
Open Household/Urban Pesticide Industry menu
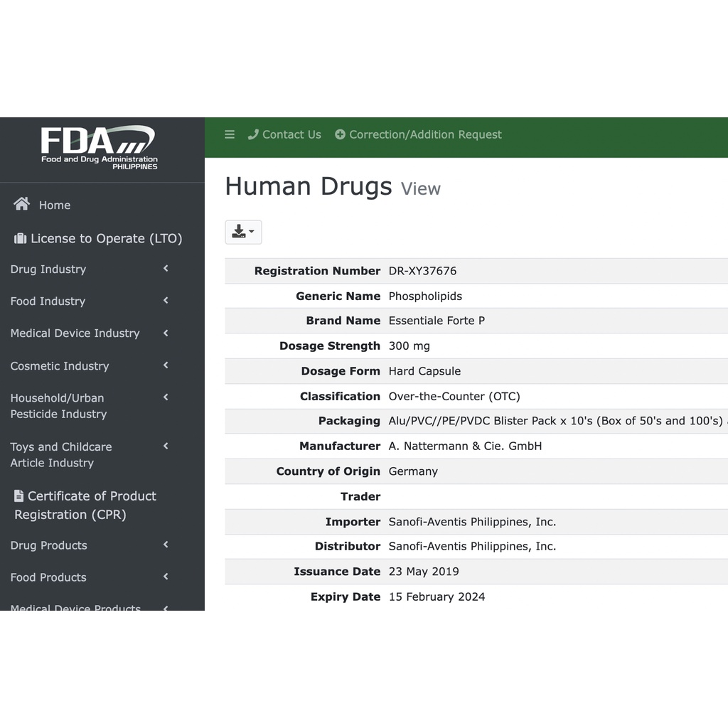click(x=58, y=406)
